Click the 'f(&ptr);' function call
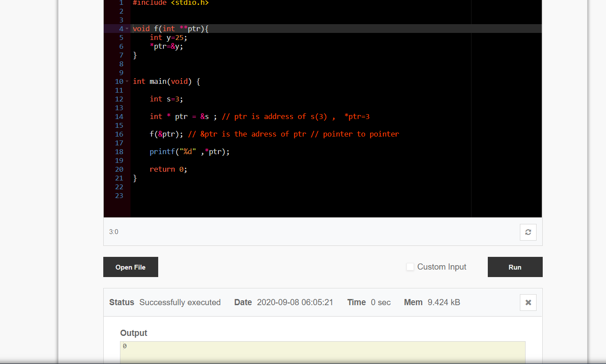The image size is (606, 364). [167, 134]
